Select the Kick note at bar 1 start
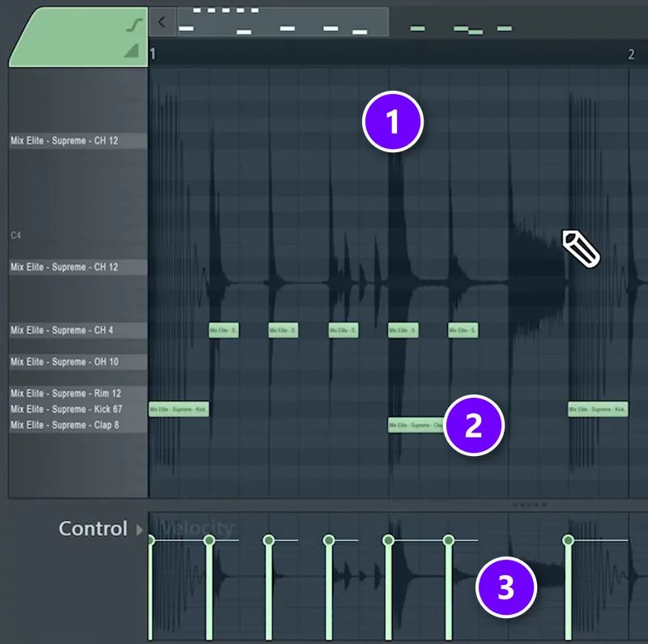 tap(178, 409)
